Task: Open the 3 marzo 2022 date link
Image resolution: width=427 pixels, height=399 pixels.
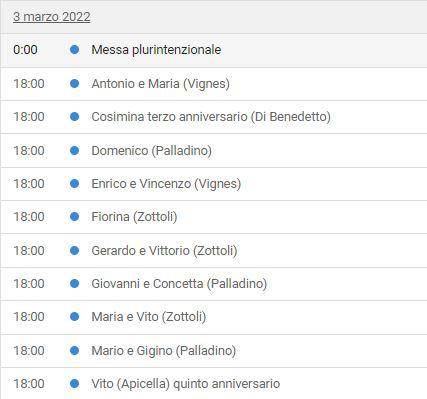Action: click(52, 17)
